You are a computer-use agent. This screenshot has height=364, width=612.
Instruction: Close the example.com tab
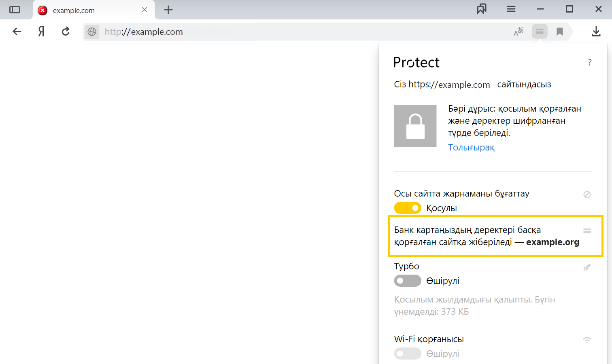coord(144,10)
